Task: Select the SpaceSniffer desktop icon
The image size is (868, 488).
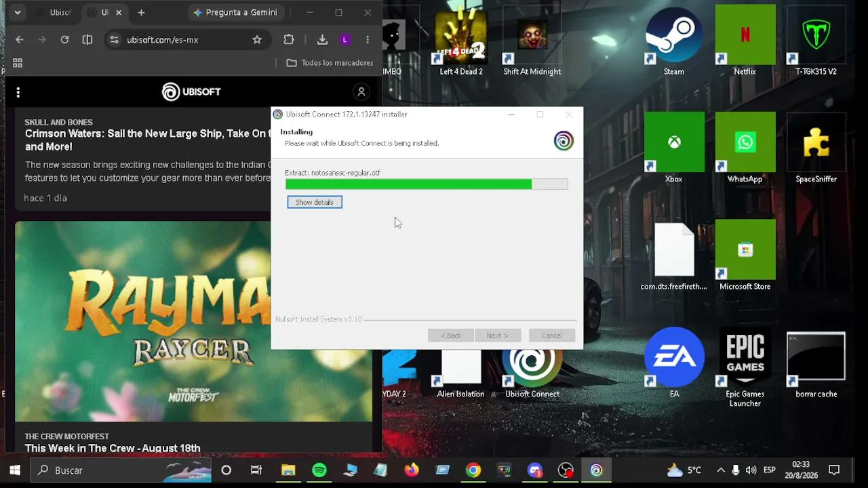Action: (816, 148)
